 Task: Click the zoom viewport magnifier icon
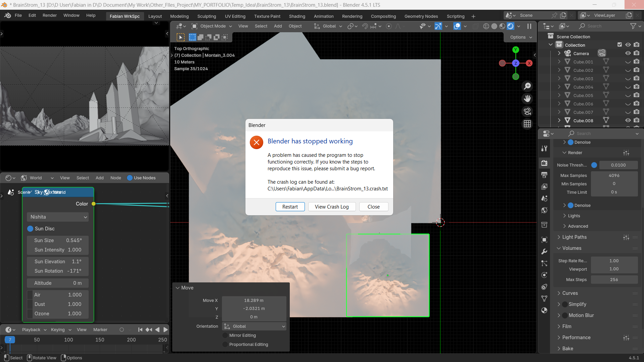pos(527,86)
